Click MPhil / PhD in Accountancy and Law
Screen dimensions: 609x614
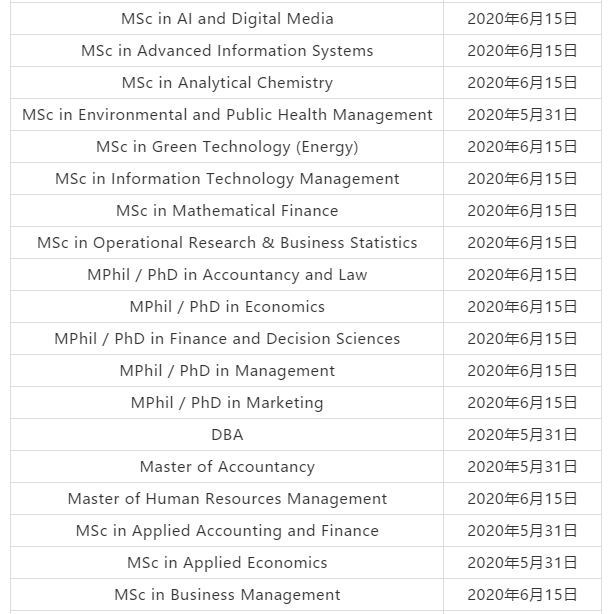tap(227, 275)
